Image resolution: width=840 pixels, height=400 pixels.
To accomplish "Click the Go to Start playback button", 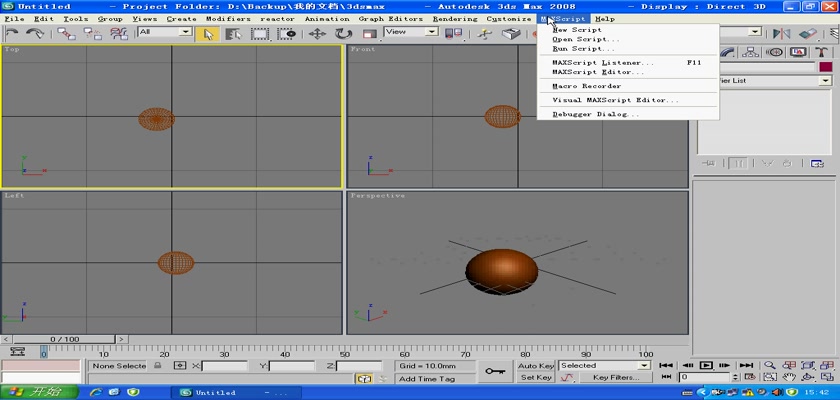I will point(666,366).
